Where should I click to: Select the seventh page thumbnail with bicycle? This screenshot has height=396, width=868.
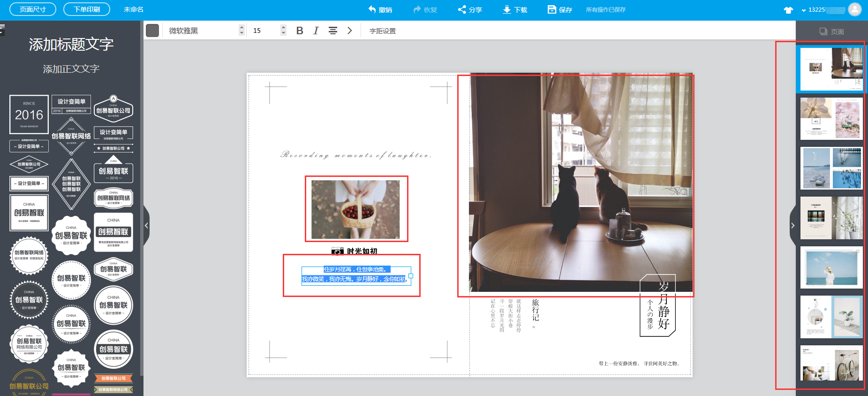coord(831,363)
